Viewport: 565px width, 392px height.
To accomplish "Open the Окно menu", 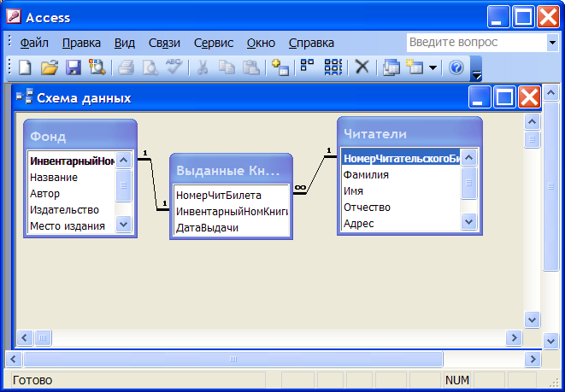I will click(x=261, y=44).
